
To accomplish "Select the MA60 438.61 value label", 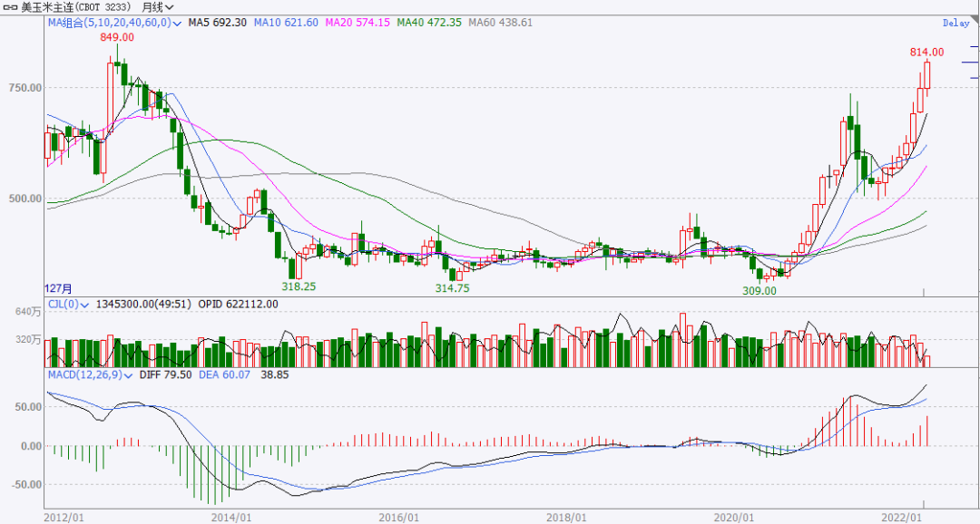I will [x=501, y=23].
